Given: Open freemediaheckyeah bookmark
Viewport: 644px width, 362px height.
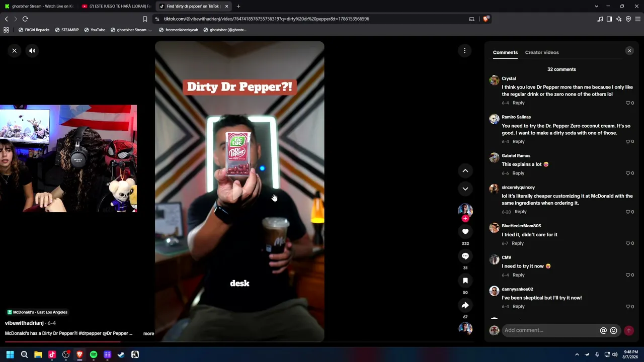Looking at the screenshot, I should tap(178, 30).
